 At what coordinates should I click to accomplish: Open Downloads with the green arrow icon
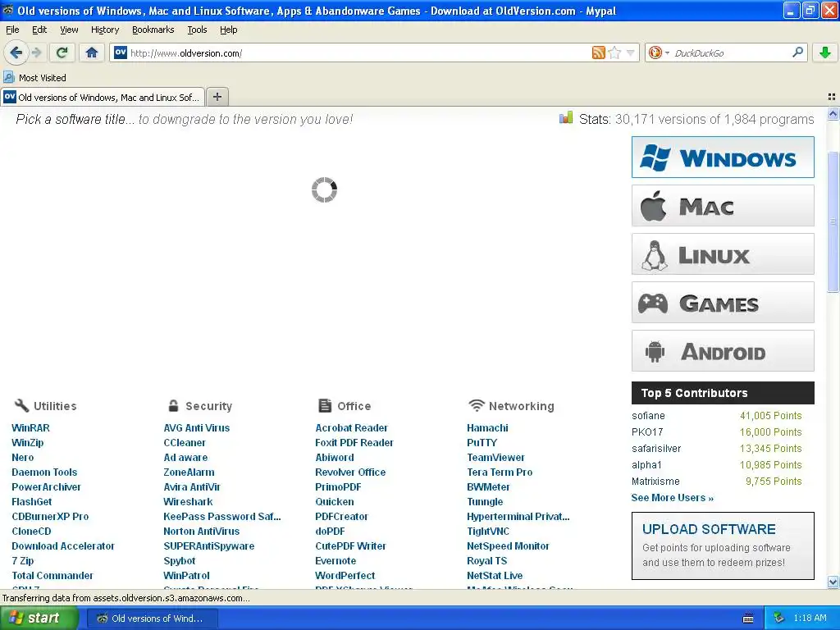(825, 52)
